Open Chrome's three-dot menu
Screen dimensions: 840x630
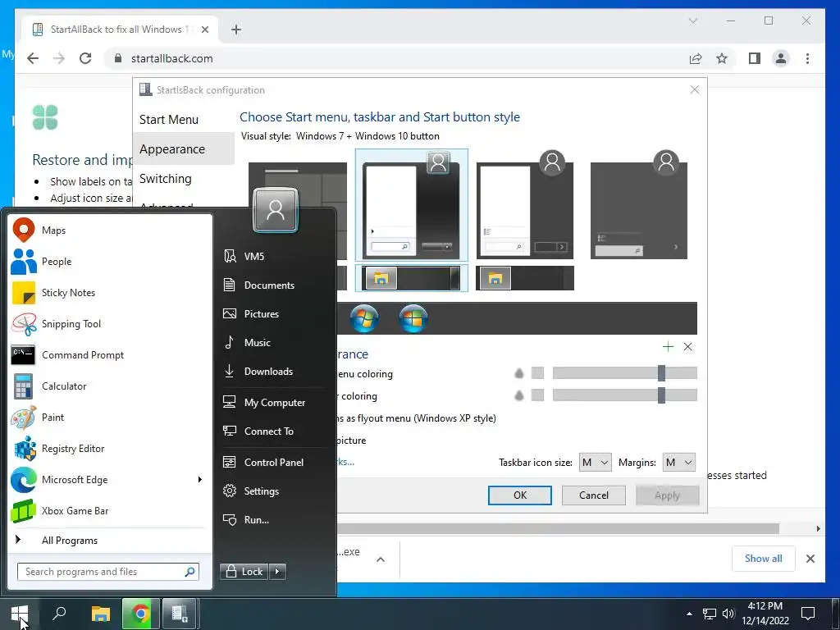(807, 58)
